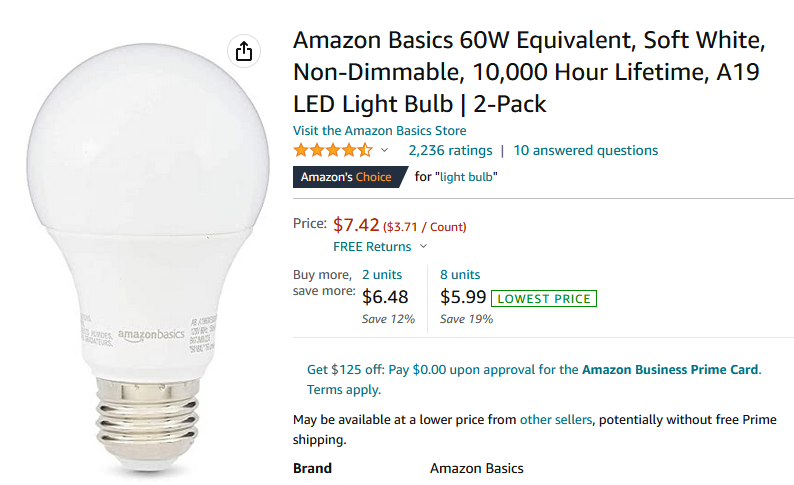
Task: View the 10 answered questions
Action: [585, 151]
